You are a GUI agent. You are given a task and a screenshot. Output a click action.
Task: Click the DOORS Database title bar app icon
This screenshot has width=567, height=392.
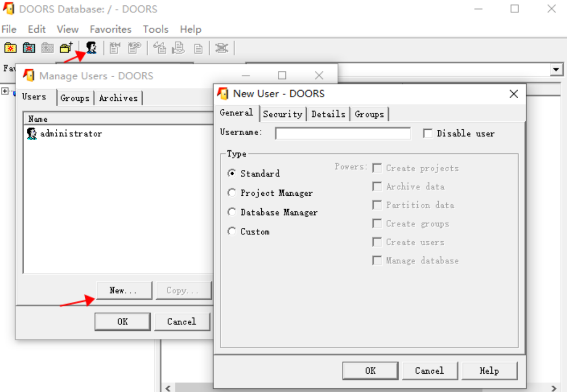tap(9, 9)
